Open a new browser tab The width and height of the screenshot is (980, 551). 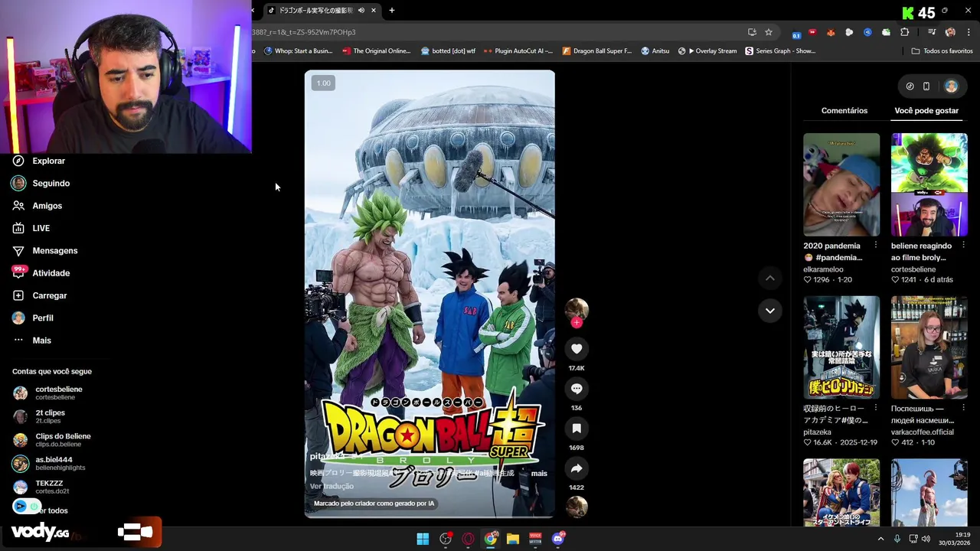click(x=391, y=11)
